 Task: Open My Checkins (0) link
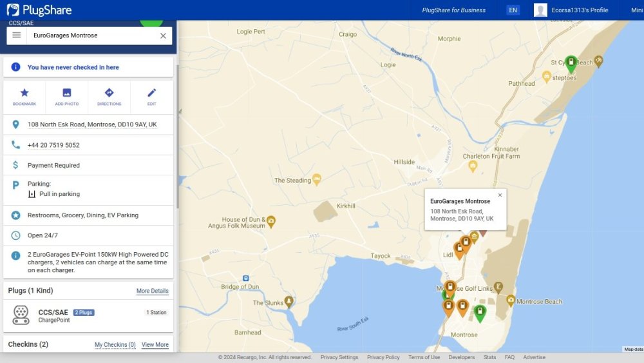(x=115, y=344)
